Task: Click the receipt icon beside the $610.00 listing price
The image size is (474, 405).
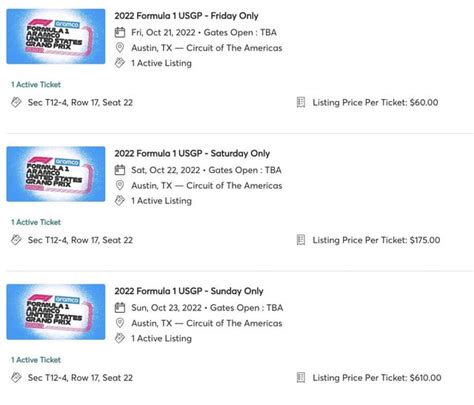Action: [301, 378]
